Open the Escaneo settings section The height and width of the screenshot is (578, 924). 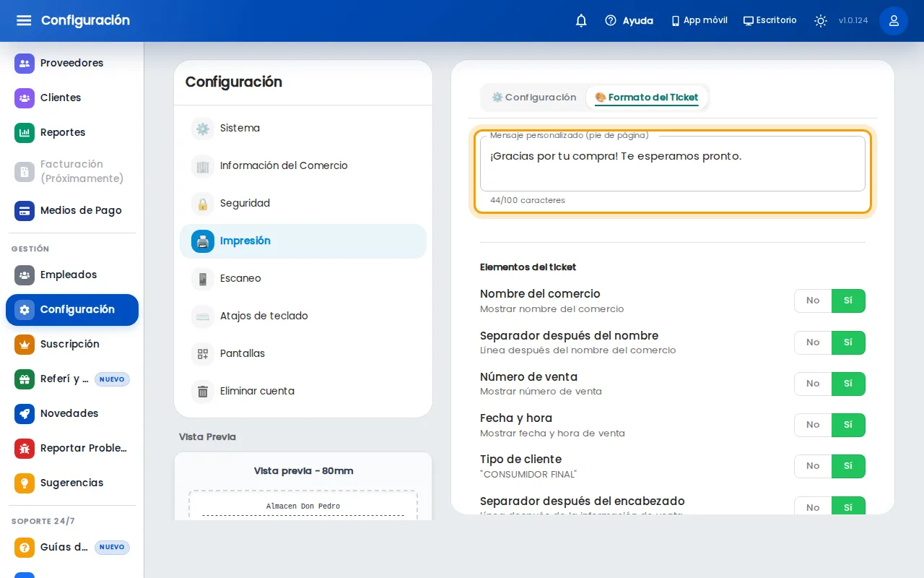click(303, 279)
